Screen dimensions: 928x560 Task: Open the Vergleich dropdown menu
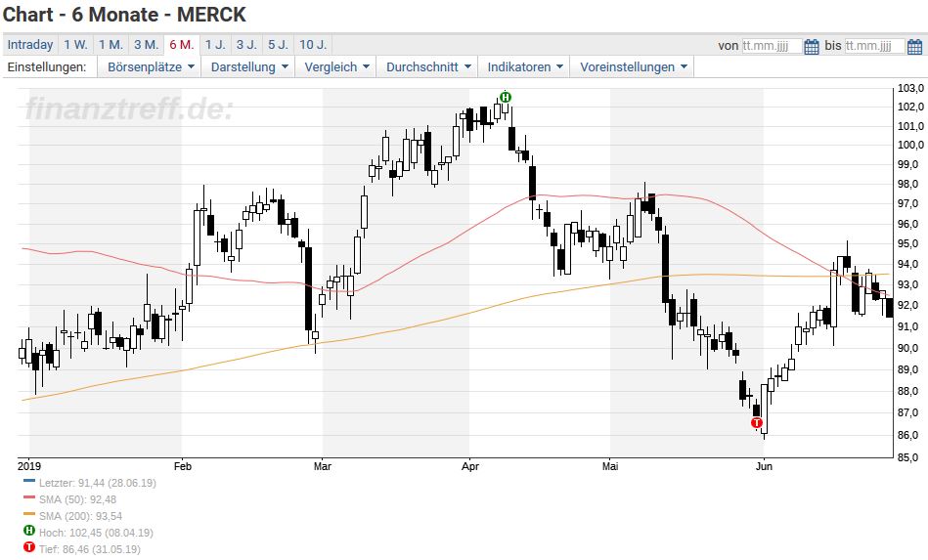coord(336,66)
